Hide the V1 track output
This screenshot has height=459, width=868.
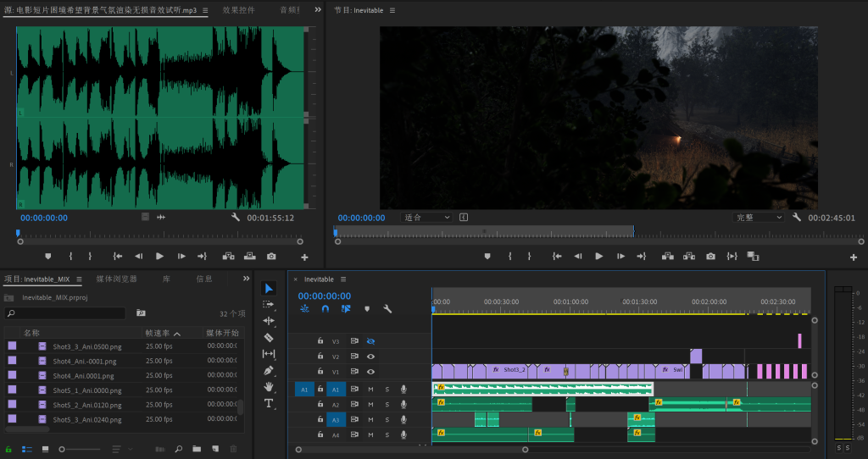(370, 372)
